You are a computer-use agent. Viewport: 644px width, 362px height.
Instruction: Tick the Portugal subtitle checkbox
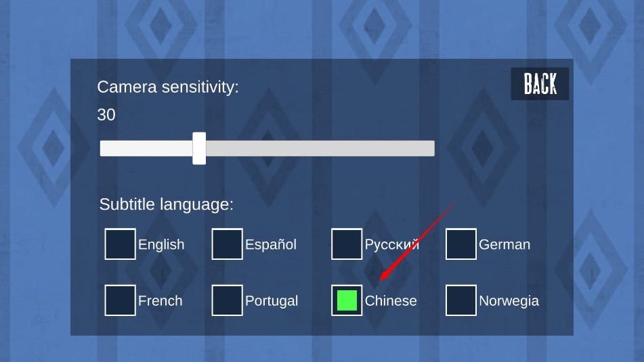click(x=227, y=300)
